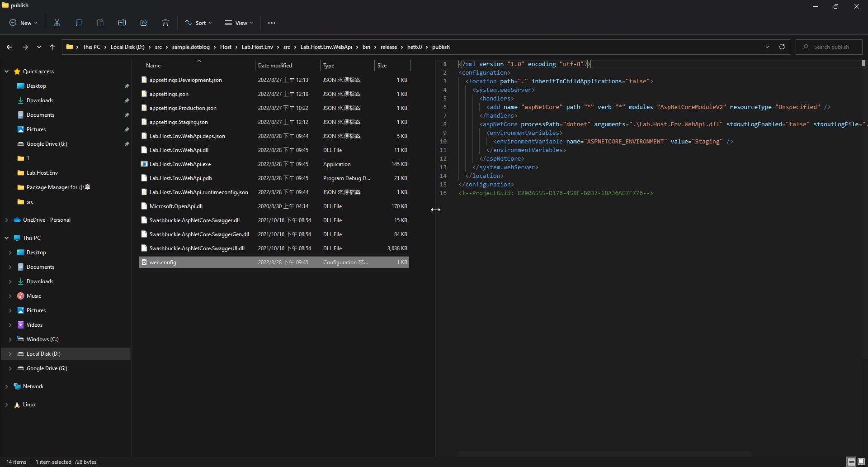Open the View menu
Viewport: 868px width, 467px height.
[239, 23]
